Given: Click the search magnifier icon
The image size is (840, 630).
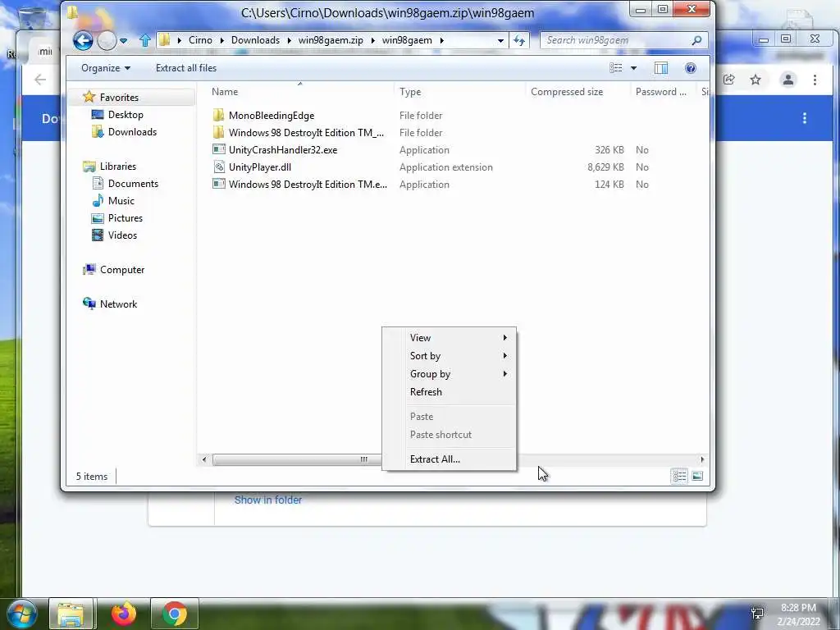Looking at the screenshot, I should tap(696, 40).
